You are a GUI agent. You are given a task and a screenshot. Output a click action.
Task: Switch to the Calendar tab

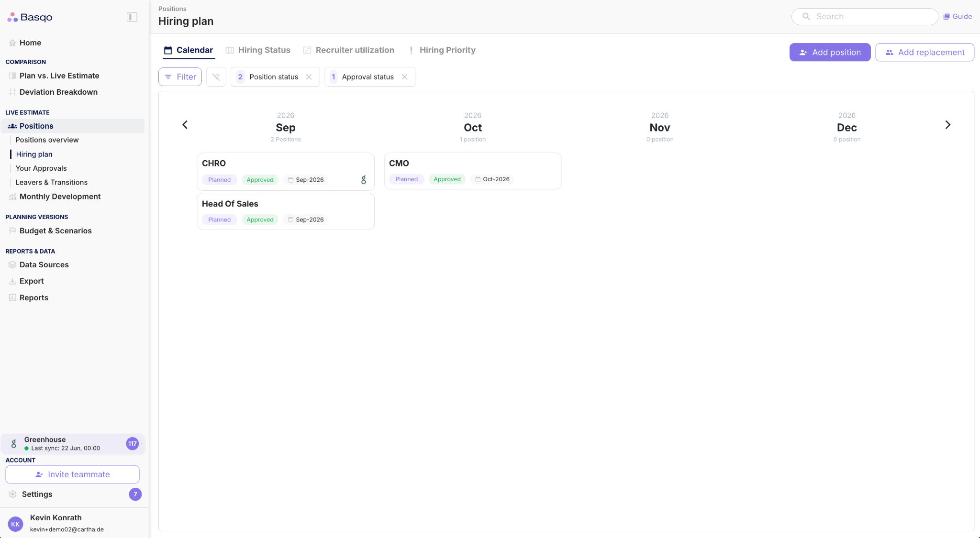189,50
